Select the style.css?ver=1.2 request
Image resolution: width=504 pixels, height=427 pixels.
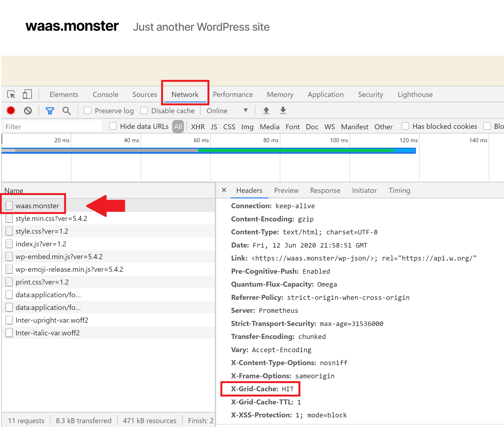(109, 231)
